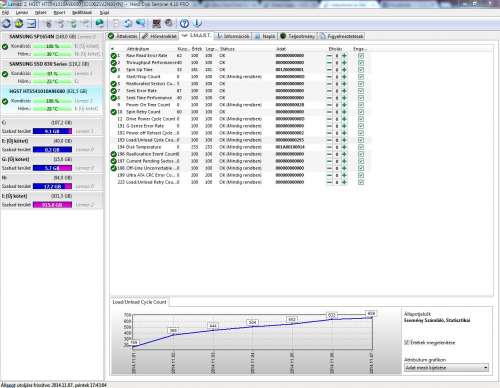Viewport: 500px width, 388px height.
Task: Select the SAMSUNG SSD 830 Series disk
Action: 52,73
